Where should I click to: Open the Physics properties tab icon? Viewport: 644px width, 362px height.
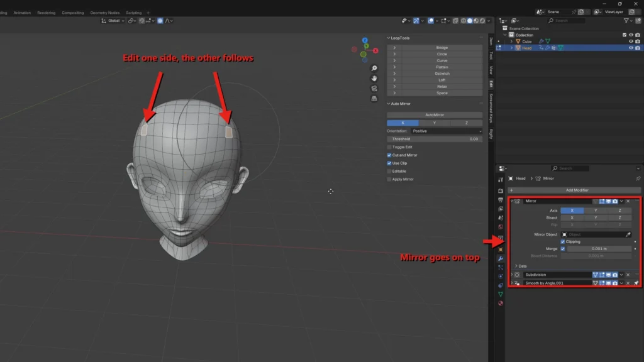click(x=501, y=277)
